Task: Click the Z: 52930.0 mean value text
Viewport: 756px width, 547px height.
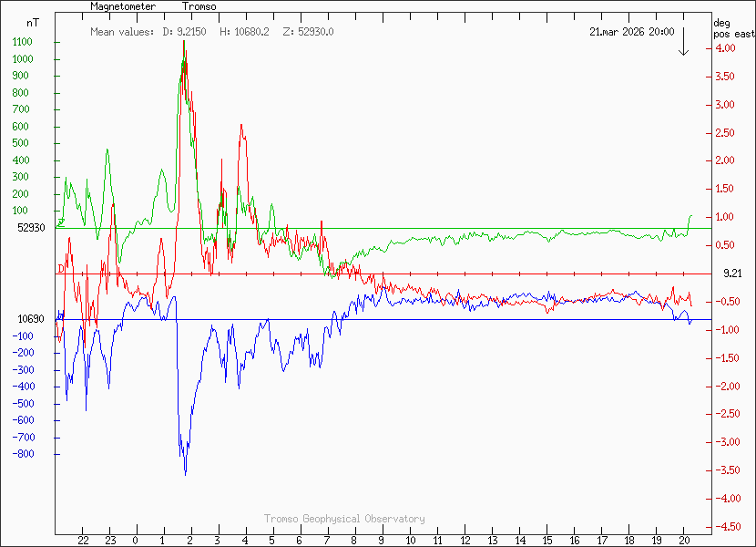Action: coord(308,32)
